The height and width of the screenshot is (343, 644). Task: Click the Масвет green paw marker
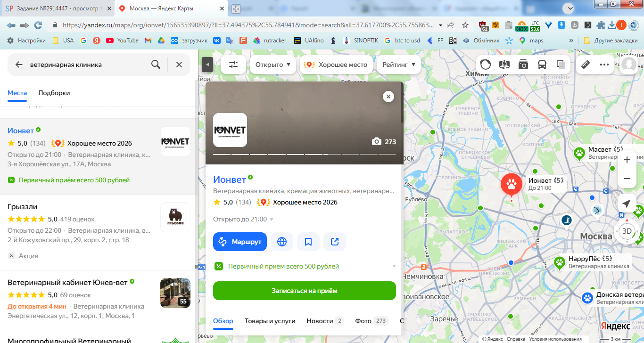coord(579,153)
